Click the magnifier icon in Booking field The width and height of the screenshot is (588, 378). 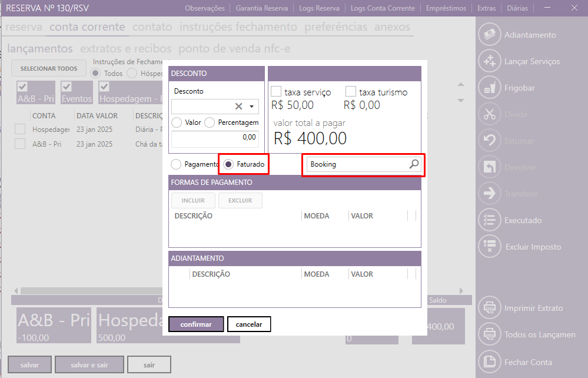click(x=414, y=164)
